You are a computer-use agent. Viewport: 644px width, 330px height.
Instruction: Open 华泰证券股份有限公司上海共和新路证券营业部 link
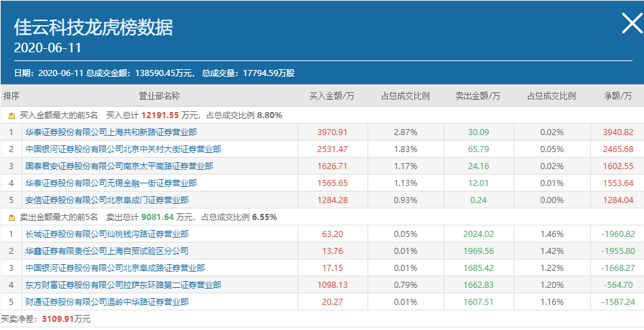(x=111, y=132)
